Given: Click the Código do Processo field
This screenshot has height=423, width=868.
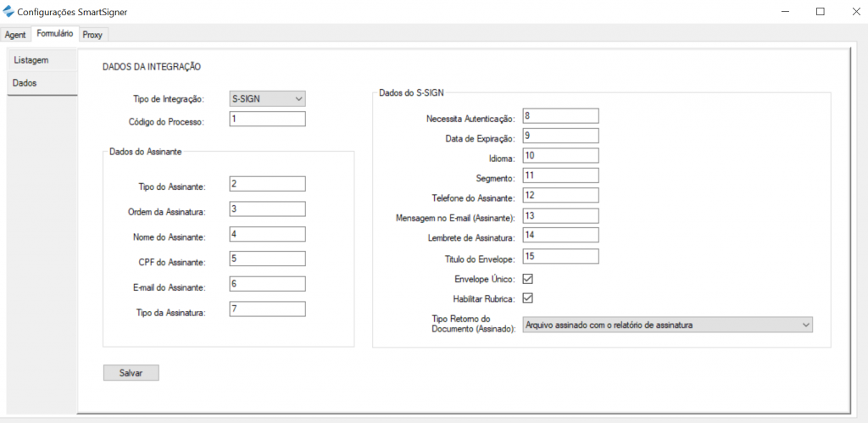Looking at the screenshot, I should [267, 119].
